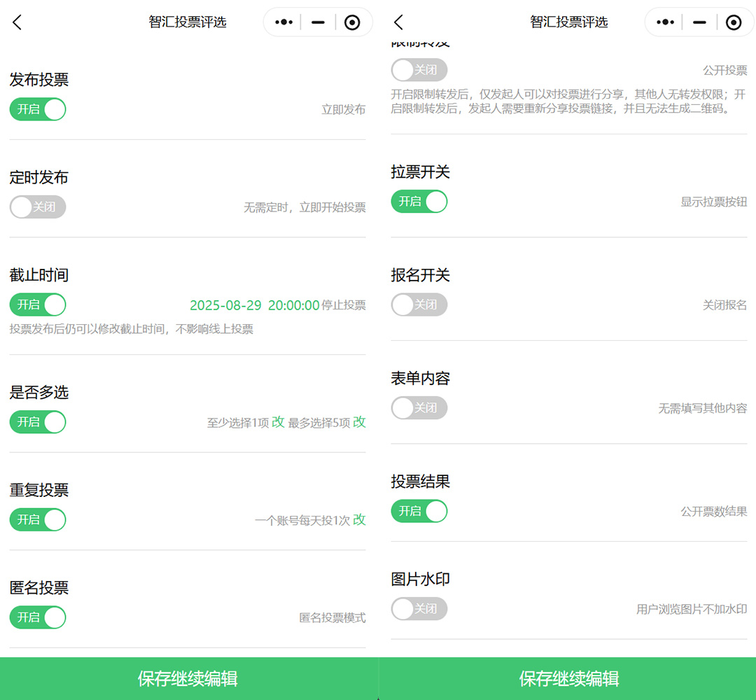Click 改 next to 最多选择5项
Image resolution: width=756 pixels, height=700 pixels.
359,422
